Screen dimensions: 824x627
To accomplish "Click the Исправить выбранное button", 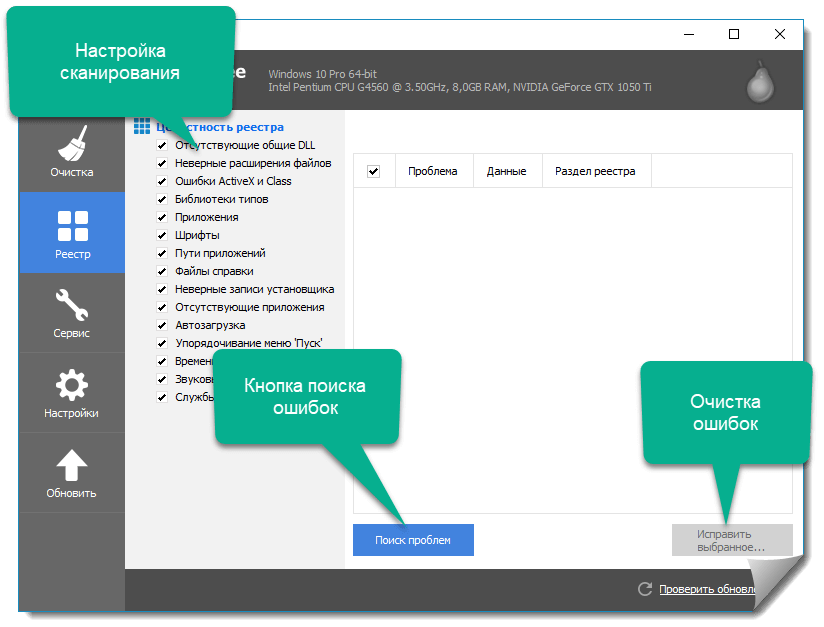I will click(731, 540).
